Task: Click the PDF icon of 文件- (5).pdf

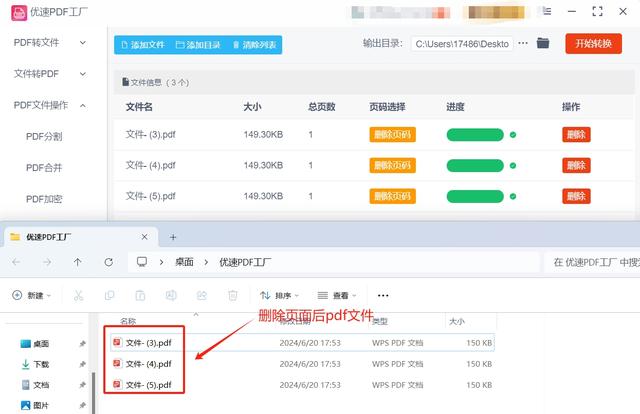Action: [118, 384]
